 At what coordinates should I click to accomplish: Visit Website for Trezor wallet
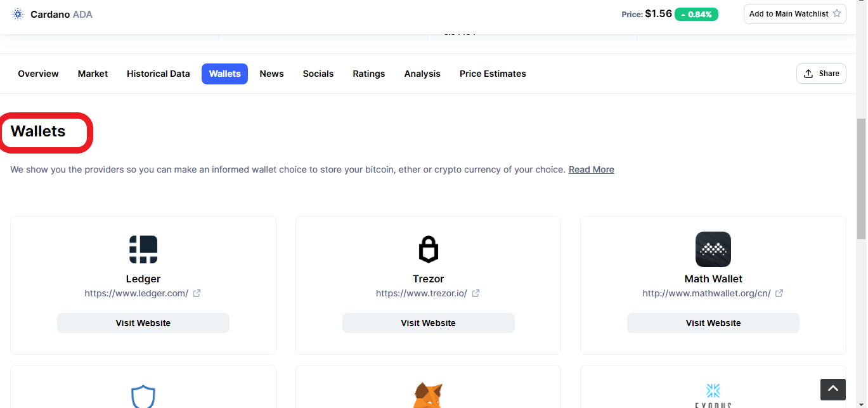point(428,323)
